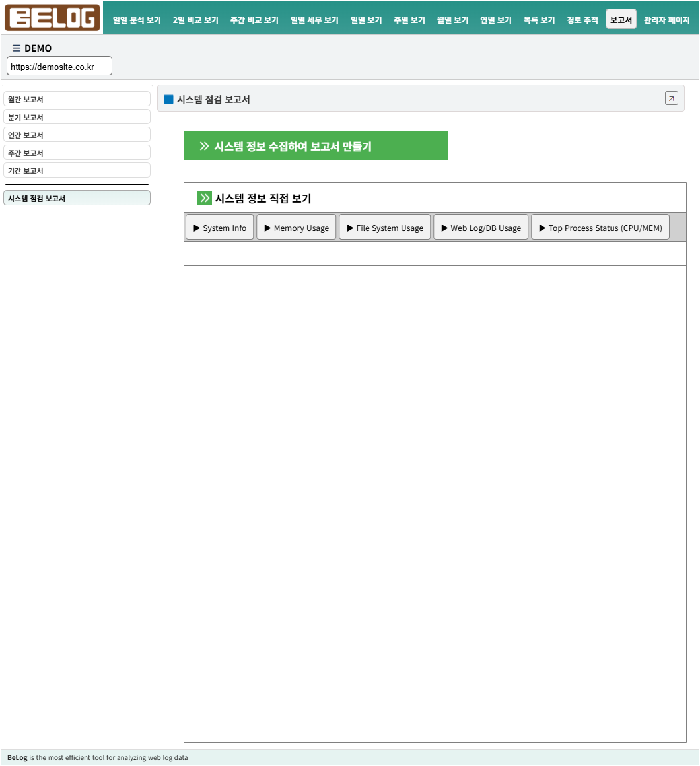Screen dimensions: 700x766
Task: Click the demosite.co.kr URL field
Action: click(x=59, y=66)
